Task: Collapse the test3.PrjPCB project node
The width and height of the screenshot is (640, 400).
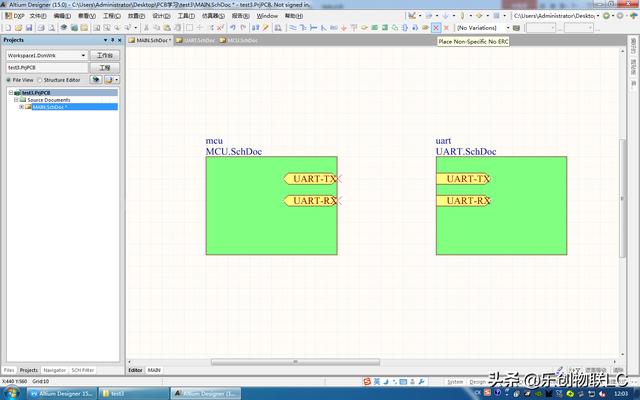Action: pos(11,92)
